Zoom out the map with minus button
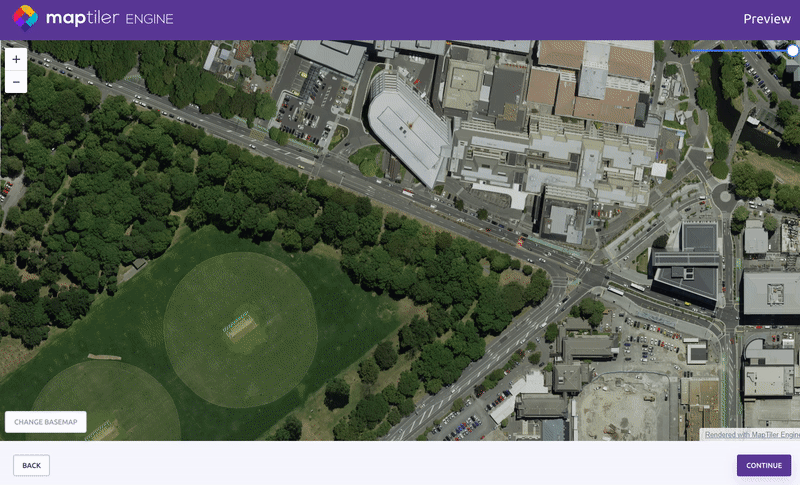800x485 pixels. pos(16,82)
